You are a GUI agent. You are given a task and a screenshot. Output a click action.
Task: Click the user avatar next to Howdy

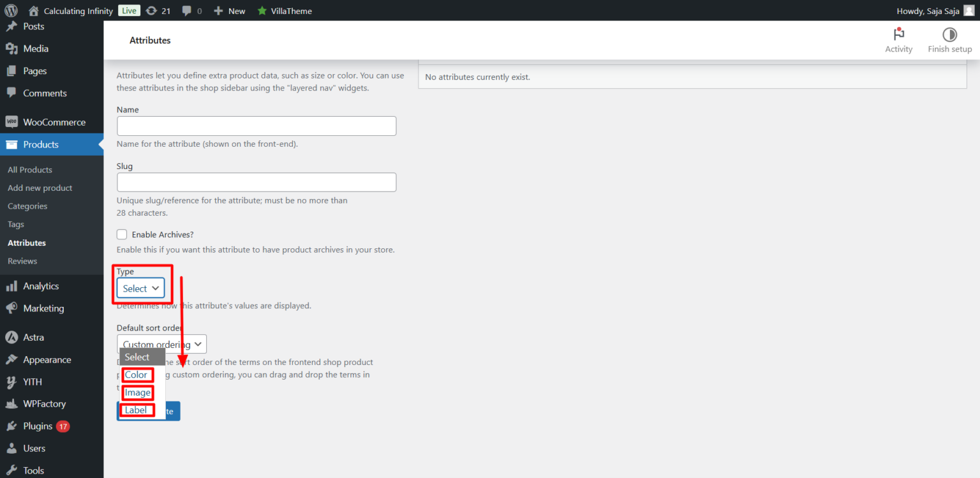tap(969, 11)
